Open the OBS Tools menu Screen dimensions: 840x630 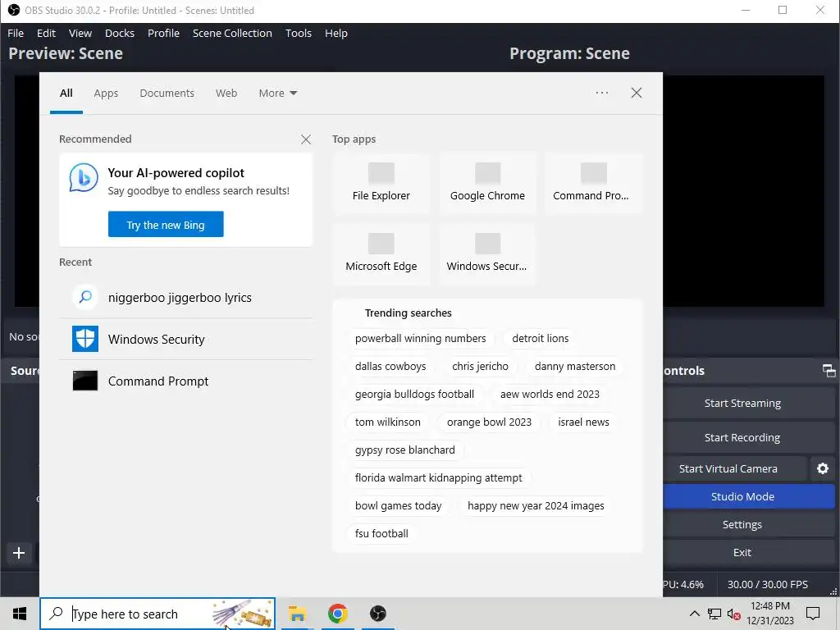click(299, 33)
